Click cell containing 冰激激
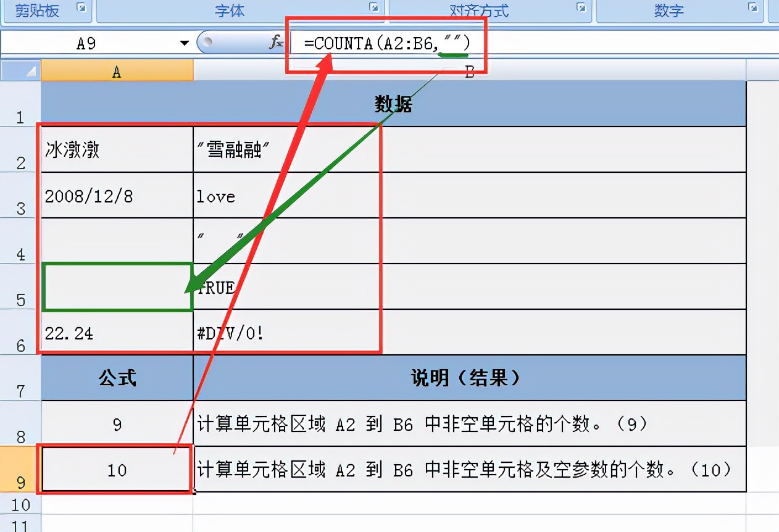This screenshot has width=779, height=532. 117,149
